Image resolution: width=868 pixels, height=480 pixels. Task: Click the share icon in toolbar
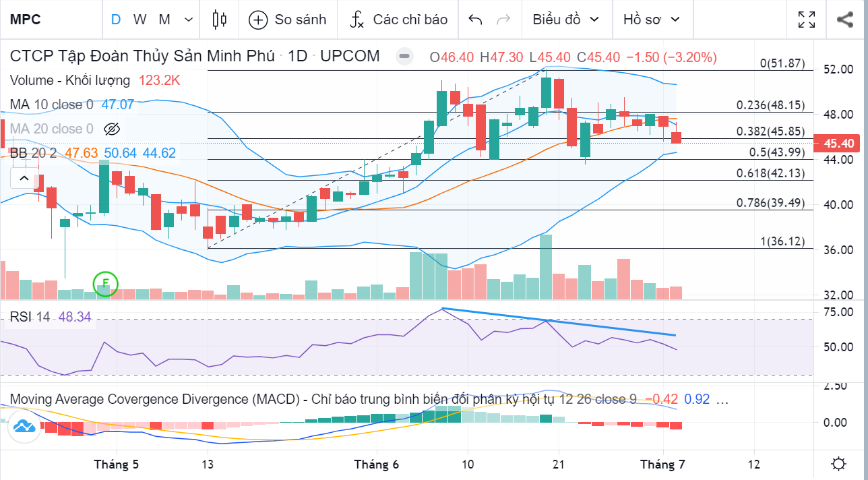click(x=845, y=20)
